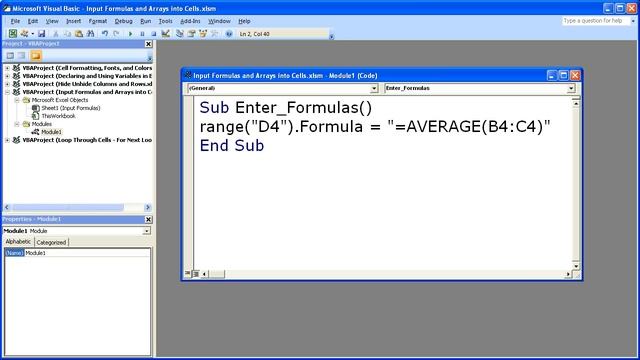The height and width of the screenshot is (360, 640).
Task: Open the View menu
Action: (52, 21)
